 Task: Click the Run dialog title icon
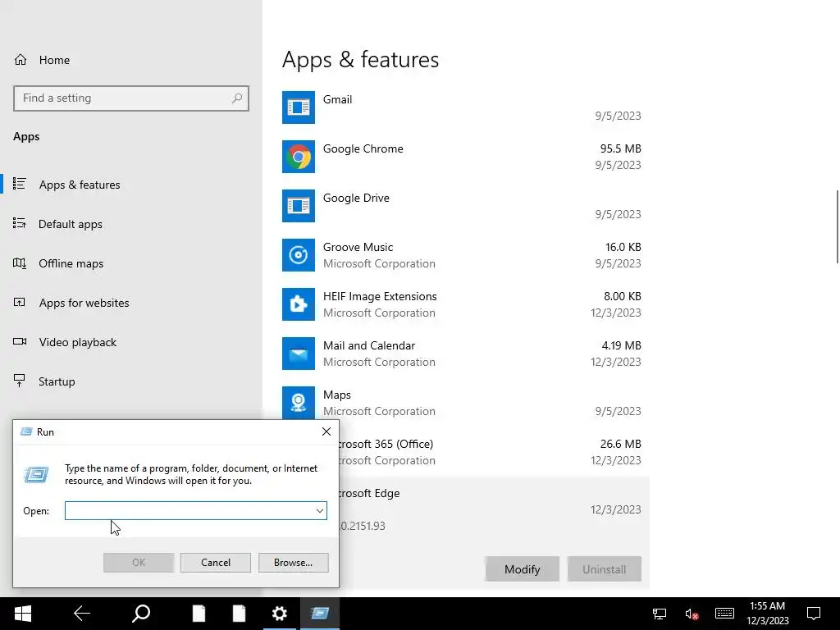(26, 431)
